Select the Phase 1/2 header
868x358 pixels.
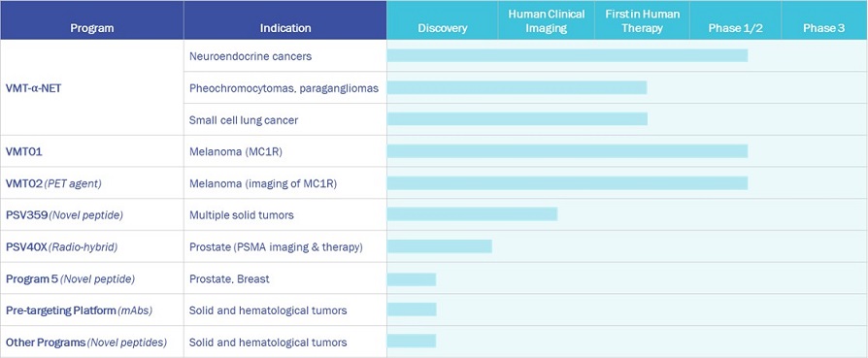coord(736,28)
